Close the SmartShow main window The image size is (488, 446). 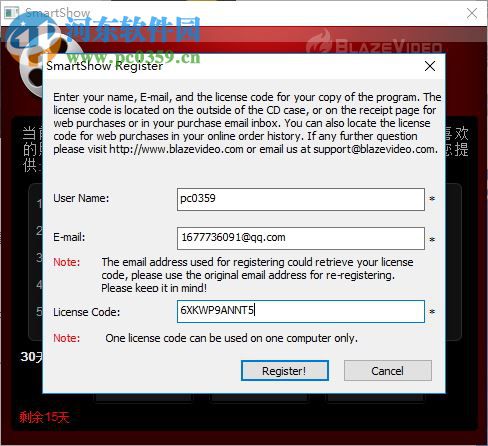click(x=472, y=14)
